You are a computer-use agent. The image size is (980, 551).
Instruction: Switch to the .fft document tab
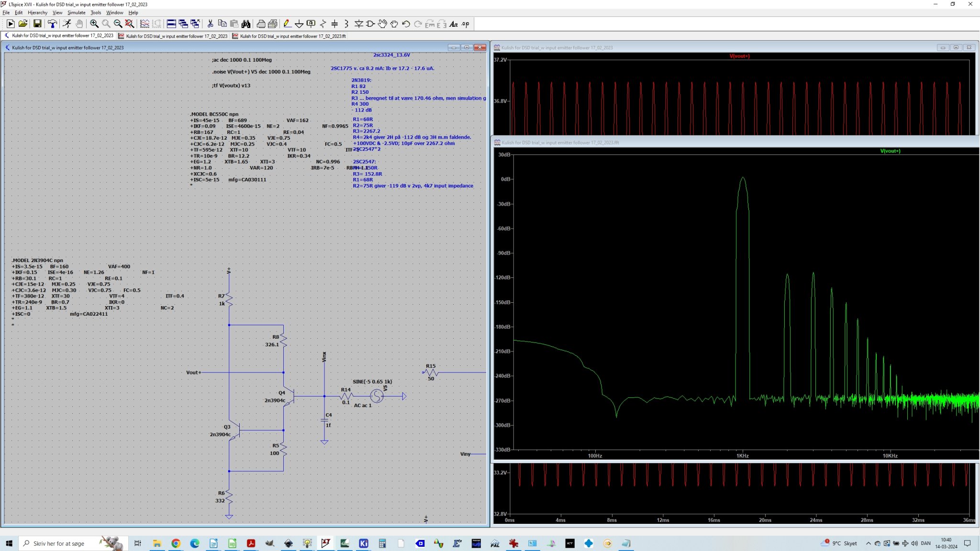point(290,36)
